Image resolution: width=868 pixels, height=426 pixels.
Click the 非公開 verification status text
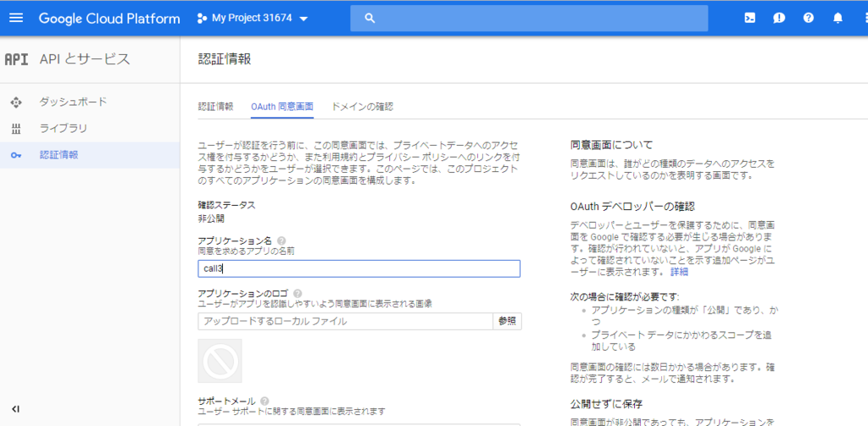tap(211, 218)
